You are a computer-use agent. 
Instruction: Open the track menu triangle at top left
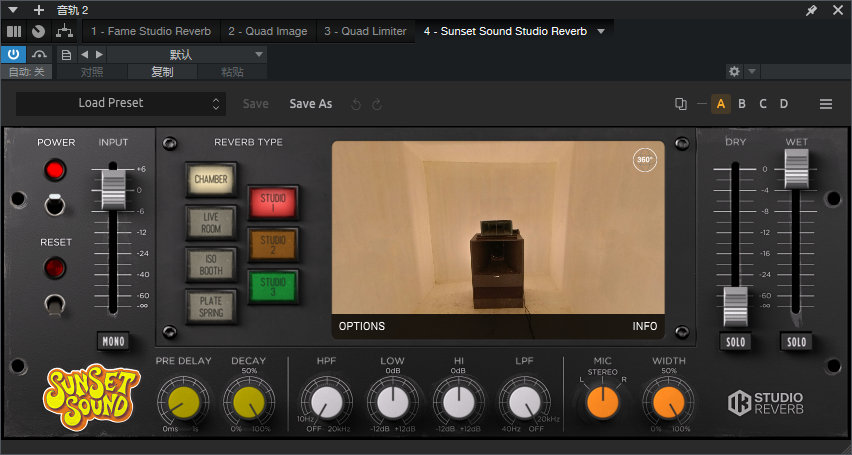13,10
